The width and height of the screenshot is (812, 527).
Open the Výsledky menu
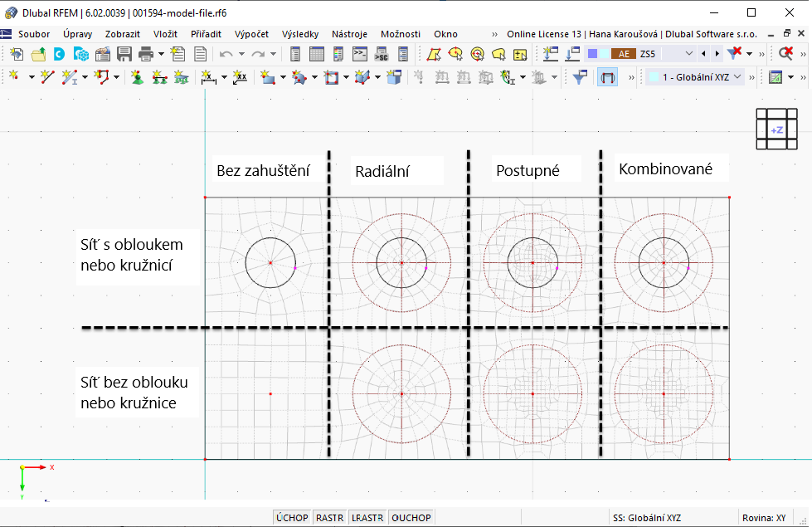(300, 34)
